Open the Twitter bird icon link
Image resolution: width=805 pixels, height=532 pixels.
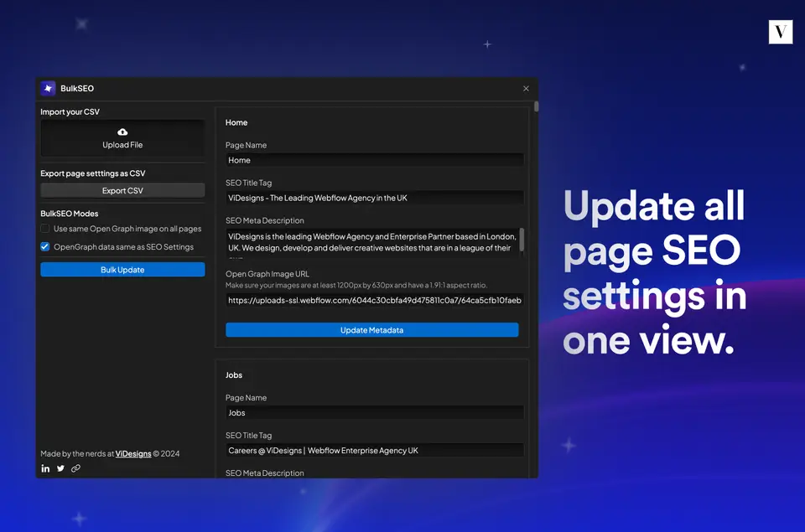tap(60, 468)
